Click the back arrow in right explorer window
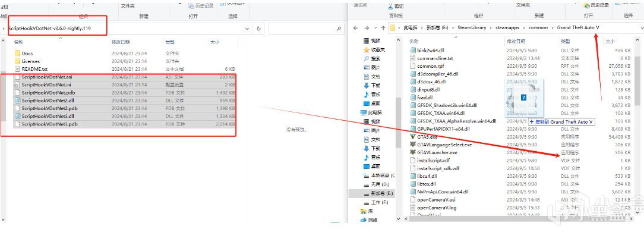Viewport: 644px width, 232px height. pyautogui.click(x=356, y=28)
